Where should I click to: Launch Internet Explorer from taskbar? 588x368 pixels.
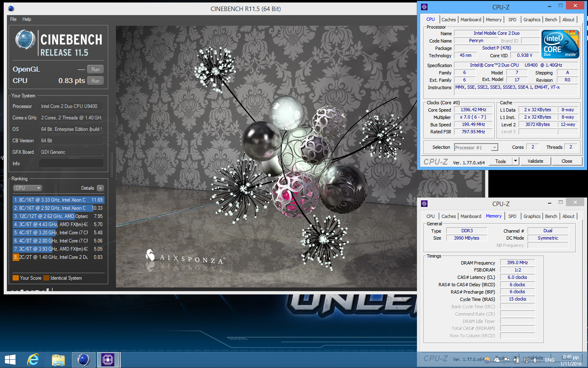click(x=33, y=360)
